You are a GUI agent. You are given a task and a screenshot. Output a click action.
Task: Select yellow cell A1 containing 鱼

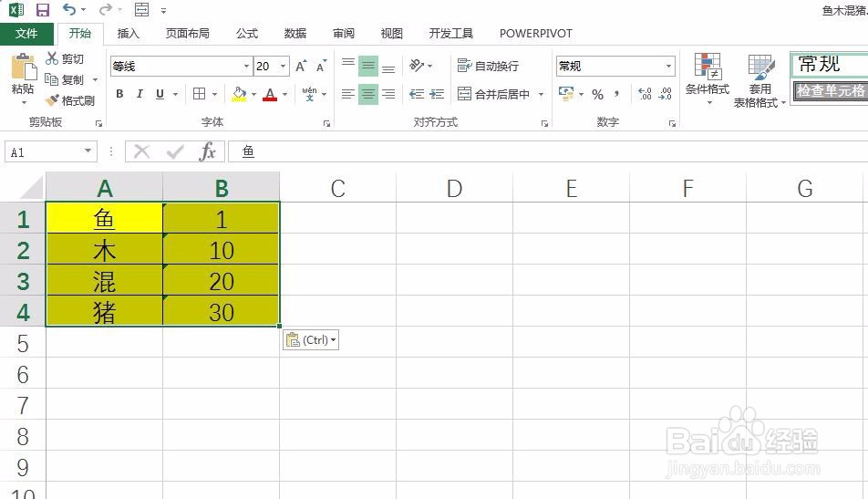coord(104,218)
